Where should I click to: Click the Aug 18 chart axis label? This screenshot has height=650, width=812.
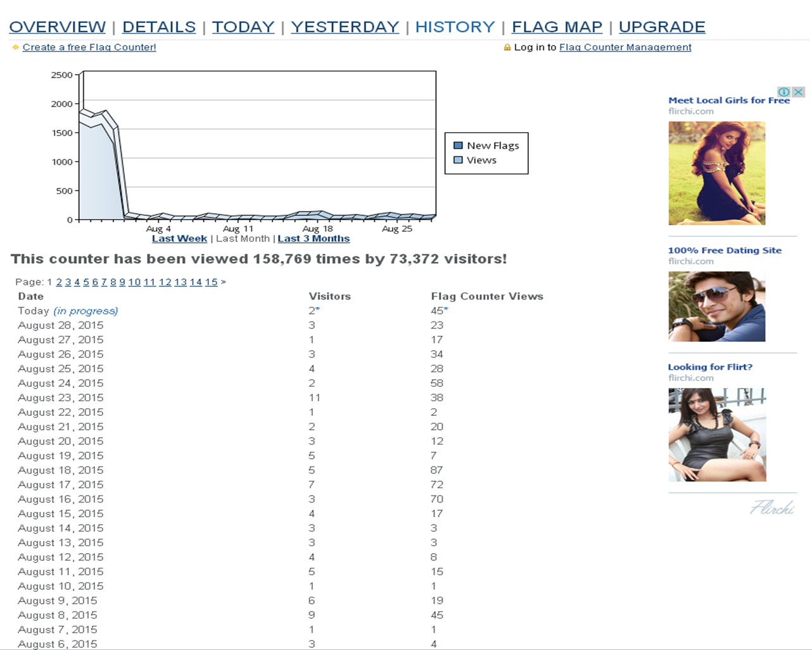pos(317,228)
